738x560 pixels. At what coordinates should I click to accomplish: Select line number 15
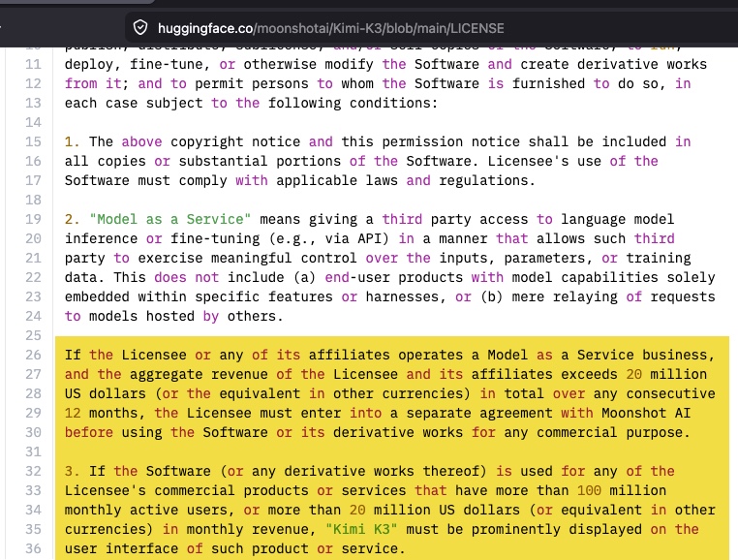point(33,141)
